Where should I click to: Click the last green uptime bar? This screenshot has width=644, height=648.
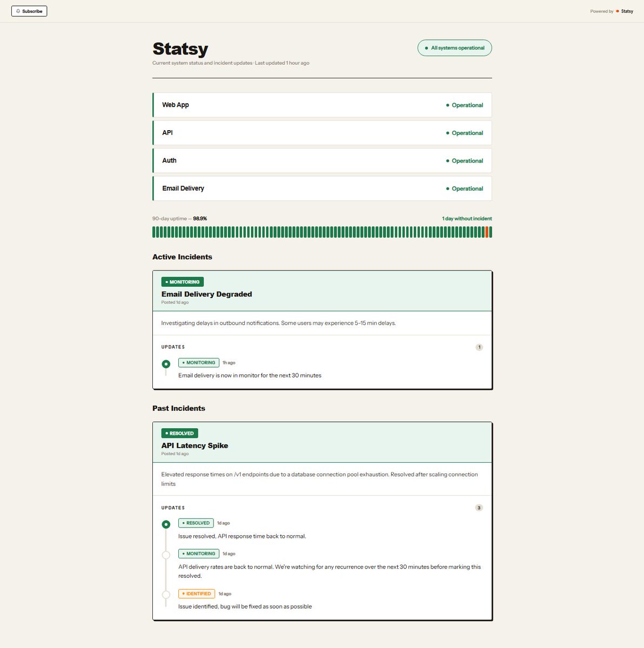coord(491,232)
